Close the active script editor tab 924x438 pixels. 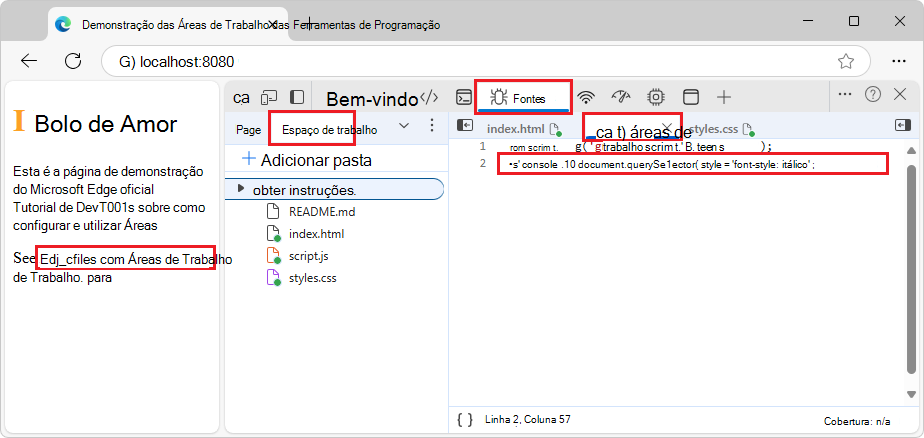(x=668, y=127)
